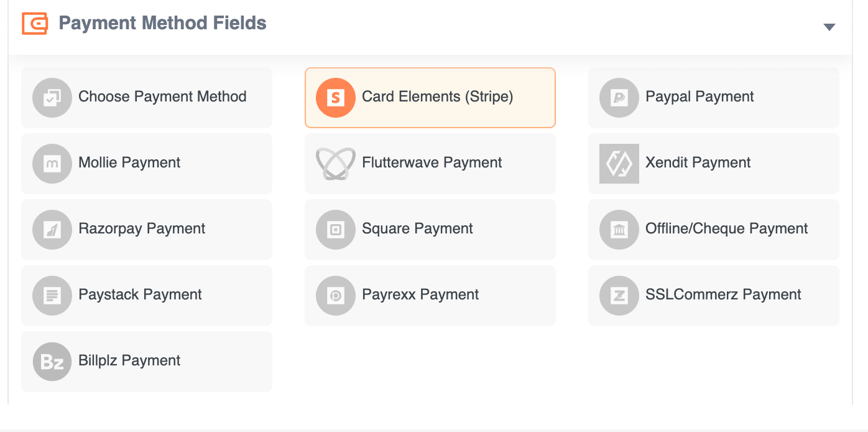Click the Flutterwave butterfly icon
The image size is (868, 432).
pos(335,163)
